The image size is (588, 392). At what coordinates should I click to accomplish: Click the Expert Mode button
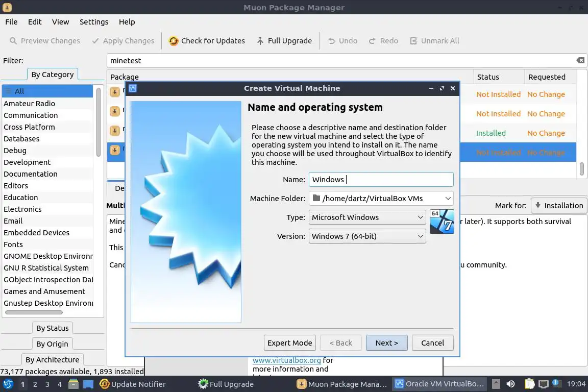[289, 343]
